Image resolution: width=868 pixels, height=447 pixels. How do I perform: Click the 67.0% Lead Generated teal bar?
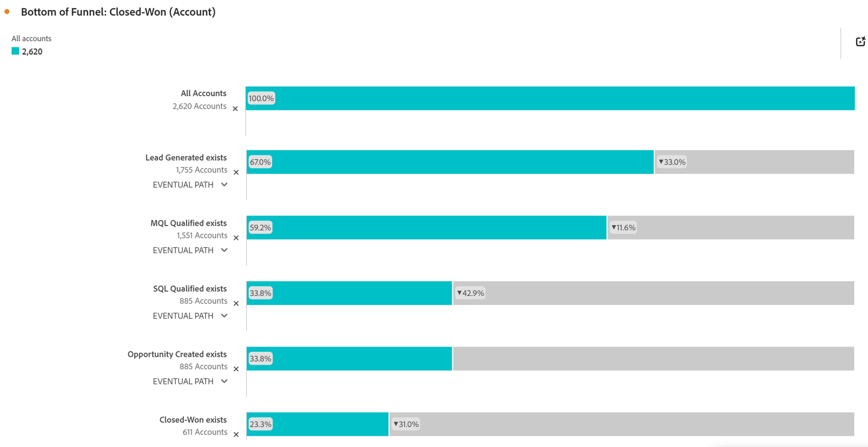[449, 162]
